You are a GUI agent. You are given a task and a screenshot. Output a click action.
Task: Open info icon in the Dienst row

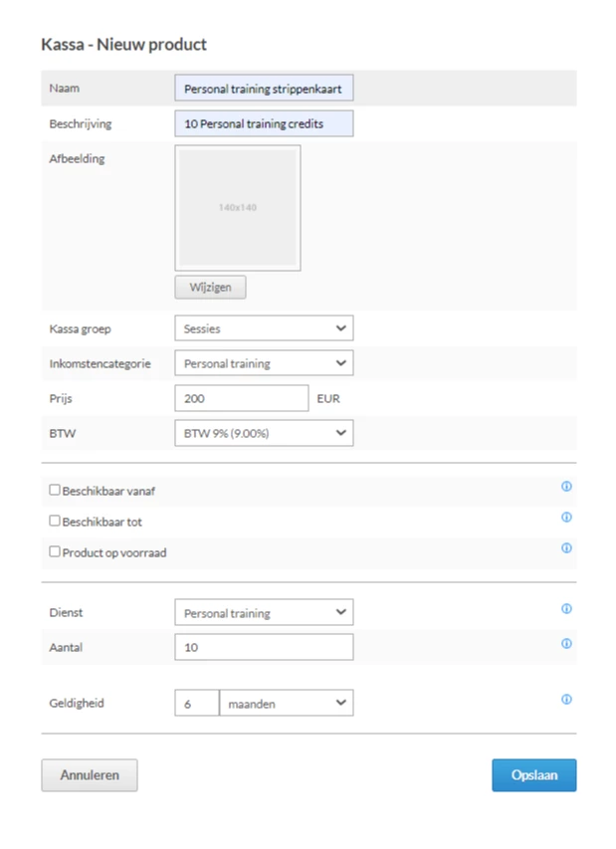coord(566,609)
